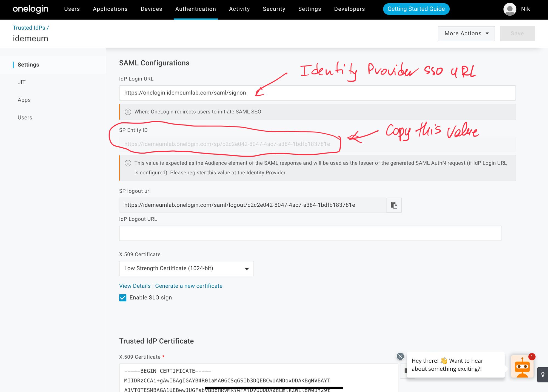Click the 'idemeum' page title
The width and height of the screenshot is (548, 392).
click(x=30, y=38)
